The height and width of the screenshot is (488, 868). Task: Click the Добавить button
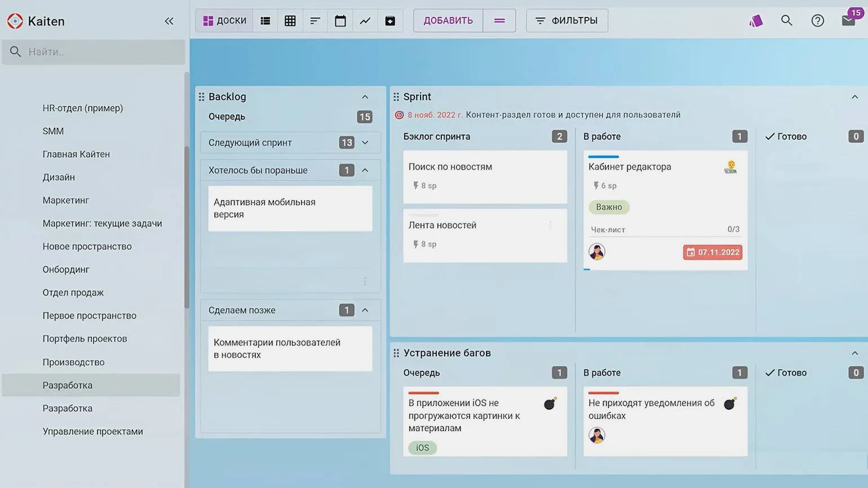click(448, 21)
